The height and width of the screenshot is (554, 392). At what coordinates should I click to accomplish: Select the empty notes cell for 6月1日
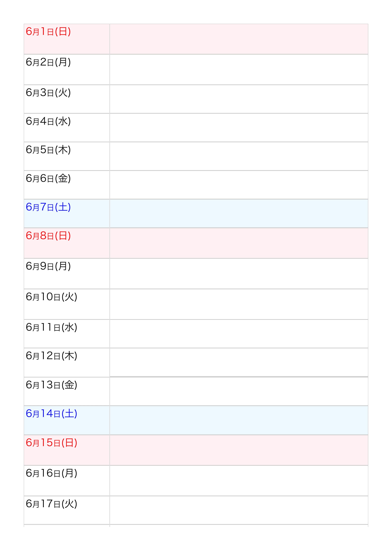239,39
